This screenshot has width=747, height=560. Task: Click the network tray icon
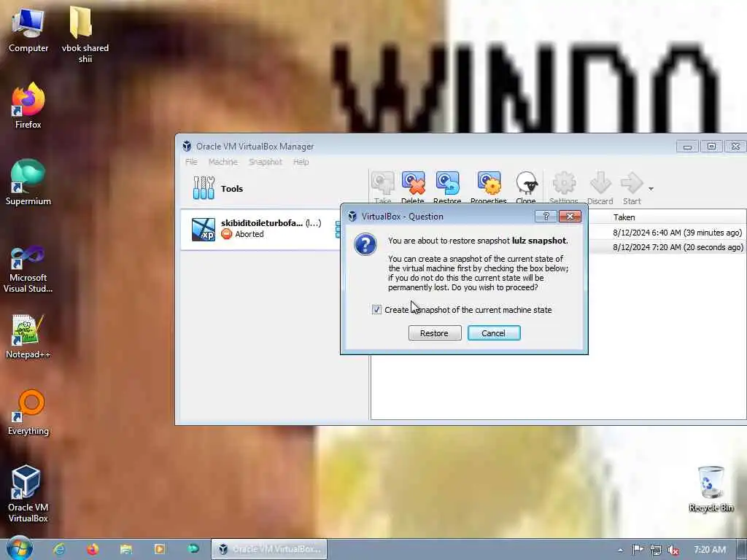click(656, 550)
